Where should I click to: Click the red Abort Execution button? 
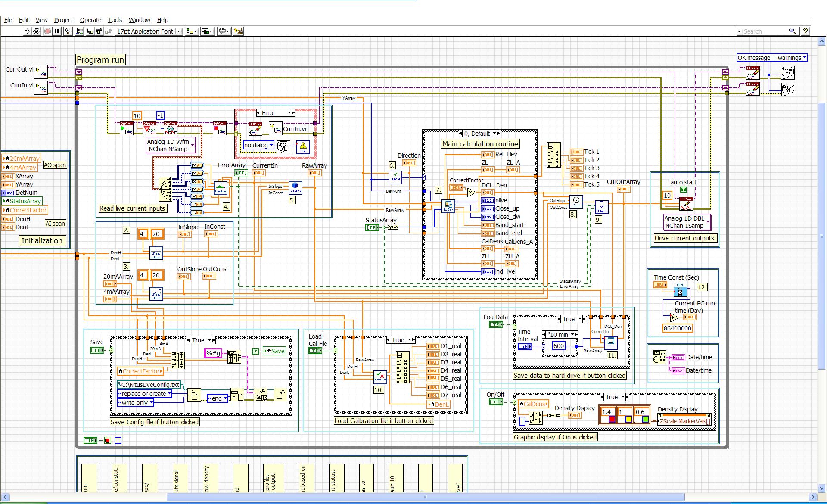coord(47,31)
